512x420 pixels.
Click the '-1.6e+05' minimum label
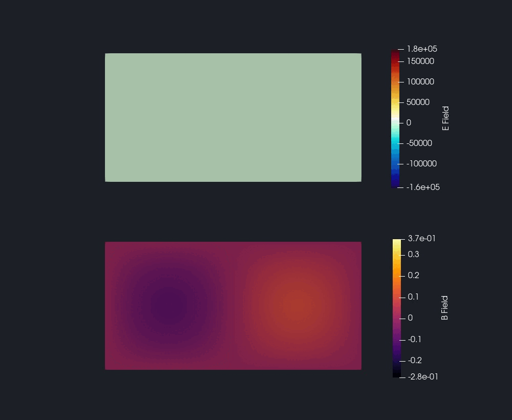click(x=423, y=187)
